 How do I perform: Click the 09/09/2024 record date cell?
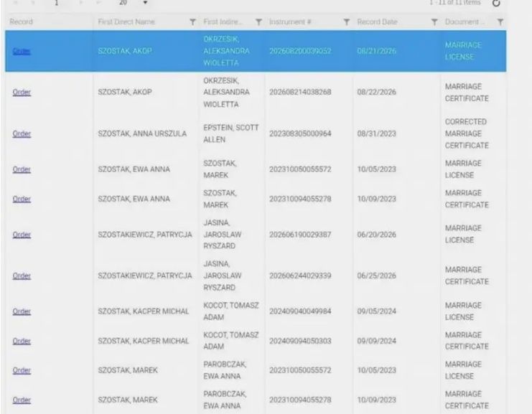[x=377, y=341]
